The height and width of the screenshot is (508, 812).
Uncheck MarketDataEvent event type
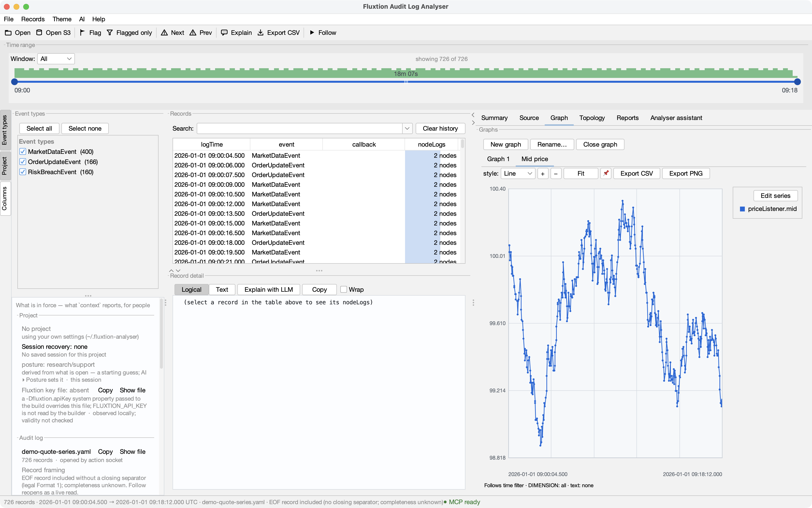click(23, 151)
